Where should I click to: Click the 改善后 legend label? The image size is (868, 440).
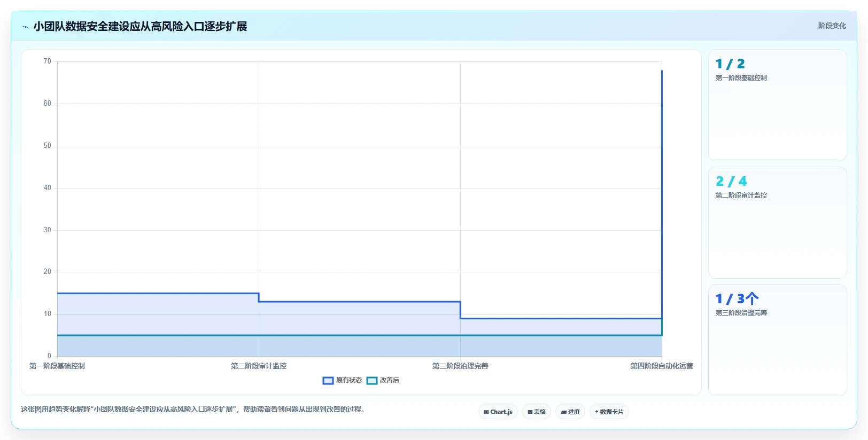(x=390, y=380)
